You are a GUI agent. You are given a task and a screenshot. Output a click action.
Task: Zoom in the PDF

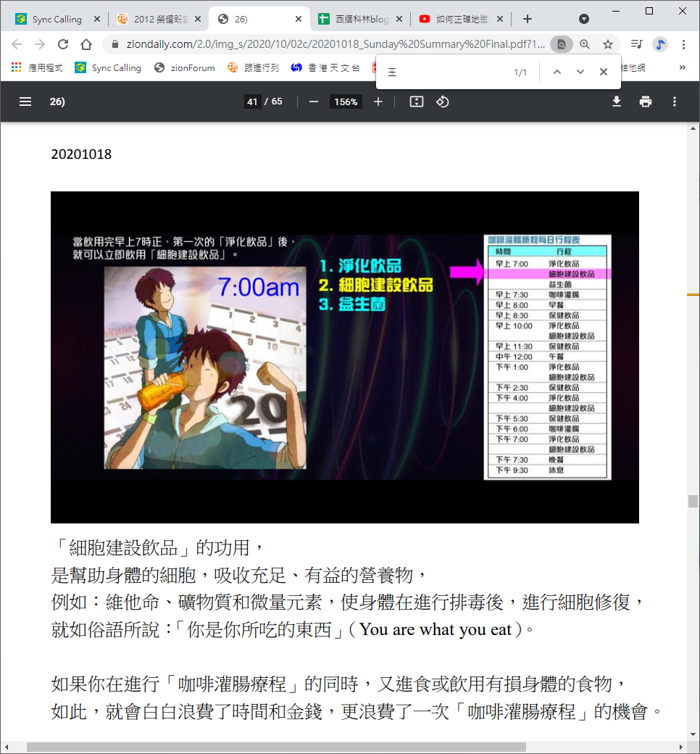[378, 101]
